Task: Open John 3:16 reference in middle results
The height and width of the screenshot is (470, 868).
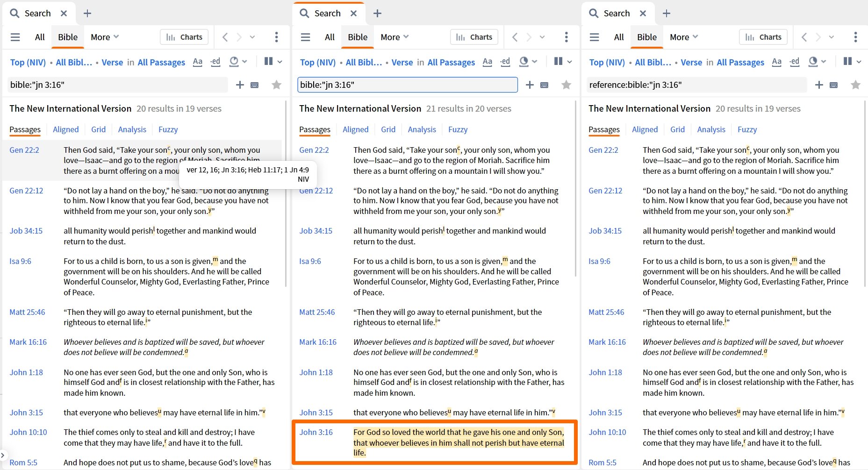Action: pos(316,432)
